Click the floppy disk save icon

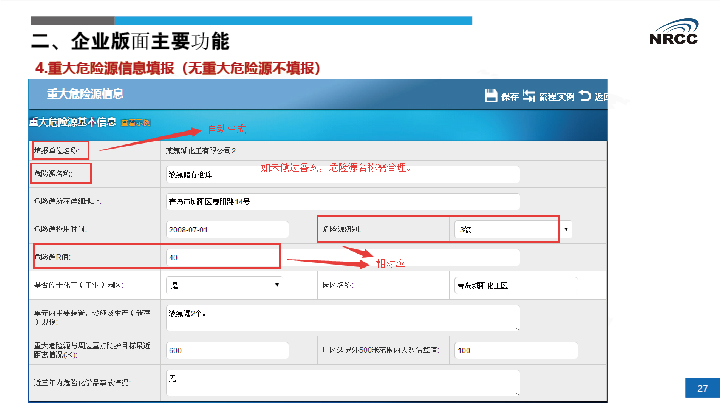pyautogui.click(x=490, y=96)
